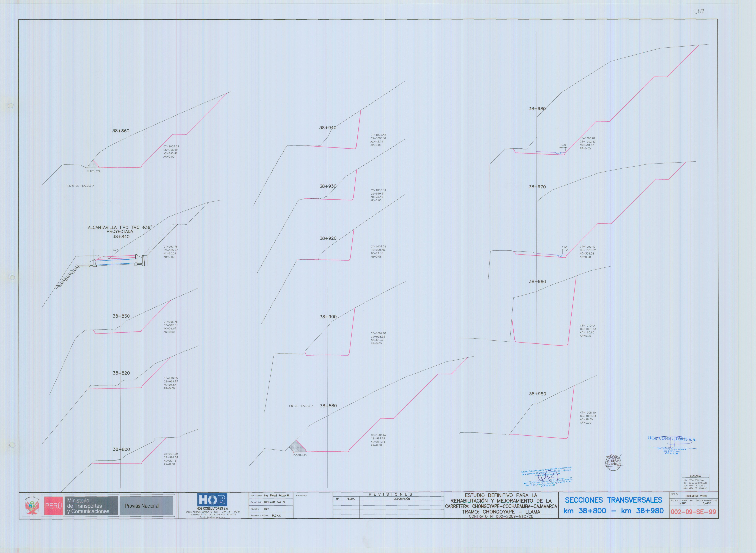Click the M.CH.C plotting initials
The width and height of the screenshot is (756, 553).
tap(276, 516)
